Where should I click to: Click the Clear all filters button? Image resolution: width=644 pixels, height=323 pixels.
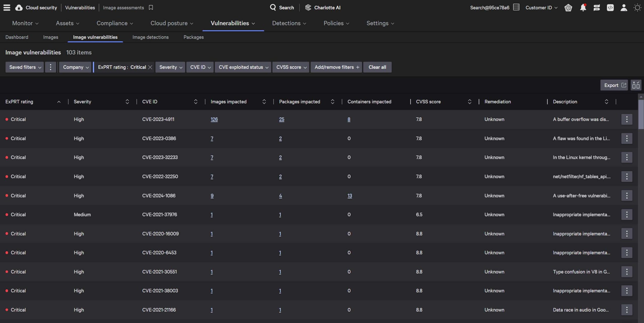pos(377,67)
